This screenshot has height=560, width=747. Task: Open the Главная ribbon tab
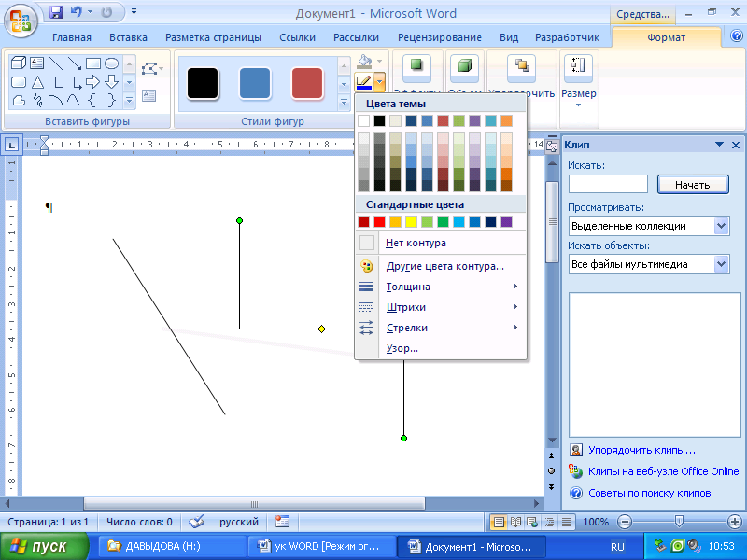72,37
